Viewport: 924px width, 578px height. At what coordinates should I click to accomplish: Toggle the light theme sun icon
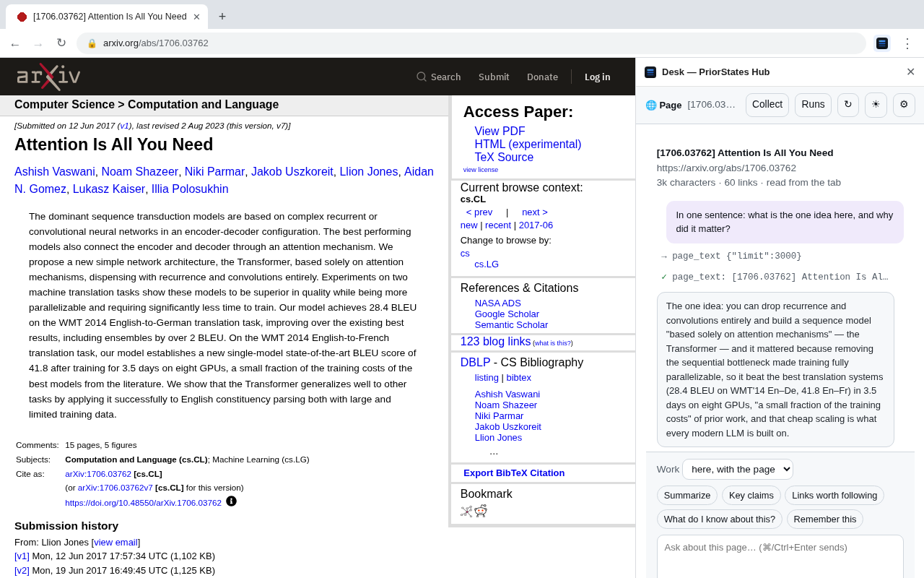tap(876, 105)
